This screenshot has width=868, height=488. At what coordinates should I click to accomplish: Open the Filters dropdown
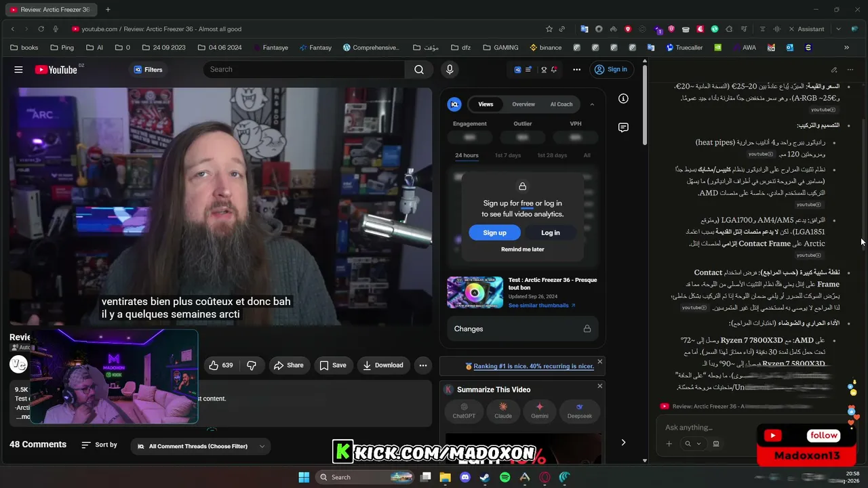pyautogui.click(x=149, y=69)
